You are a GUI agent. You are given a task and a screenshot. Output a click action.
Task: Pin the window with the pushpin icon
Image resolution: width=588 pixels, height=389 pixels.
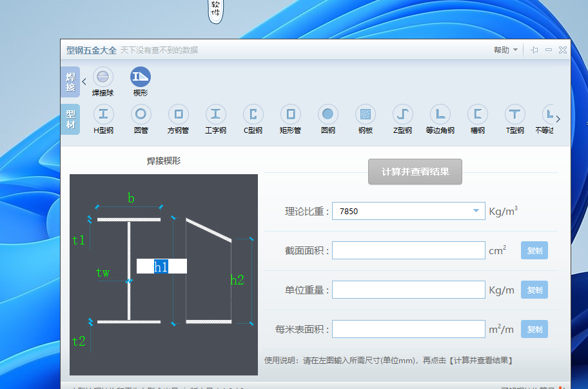[534, 50]
